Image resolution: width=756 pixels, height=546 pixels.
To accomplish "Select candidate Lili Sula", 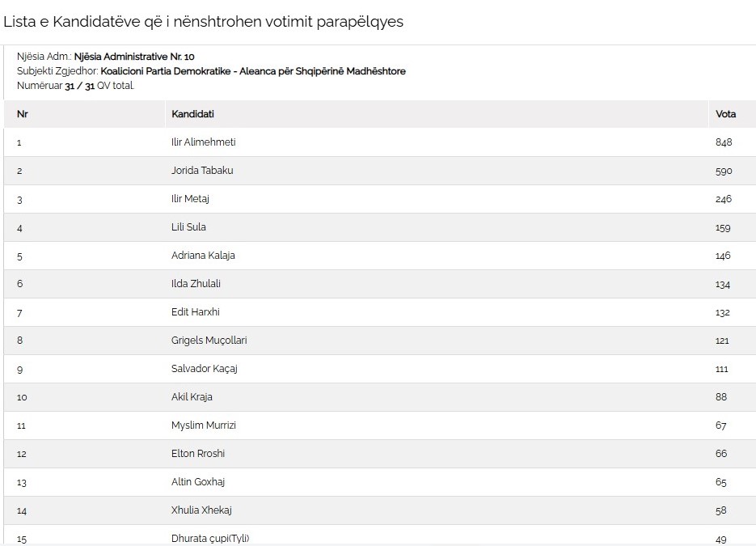I will (188, 227).
